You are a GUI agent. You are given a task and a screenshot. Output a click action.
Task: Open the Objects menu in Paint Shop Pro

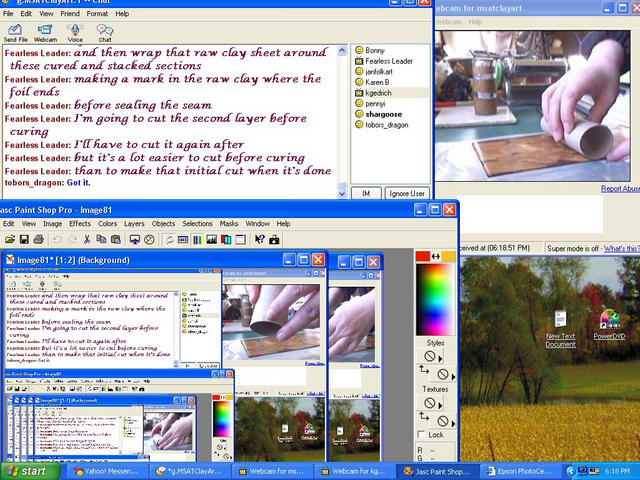(x=163, y=224)
